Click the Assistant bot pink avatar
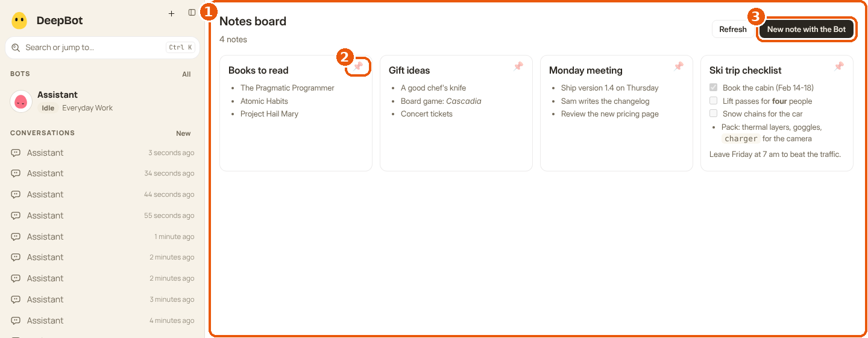The width and height of the screenshot is (868, 338). (x=21, y=101)
